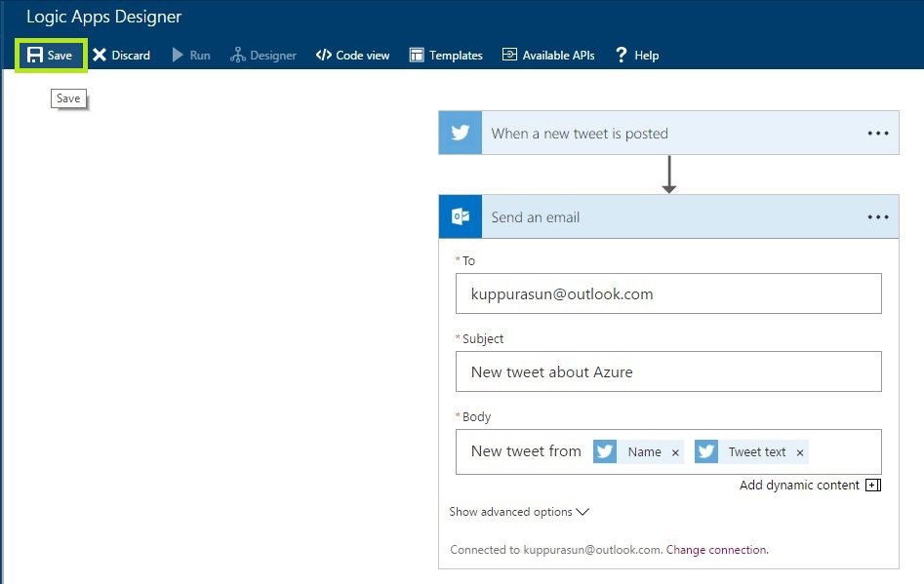Screen dimensions: 924x584
Task: Click the Outlook icon on Send an email
Action: coord(461,217)
